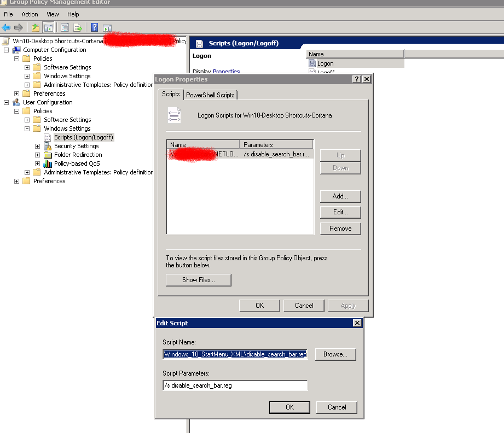This screenshot has width=504, height=433.
Task: Click the Display Properties link
Action: coord(226,72)
